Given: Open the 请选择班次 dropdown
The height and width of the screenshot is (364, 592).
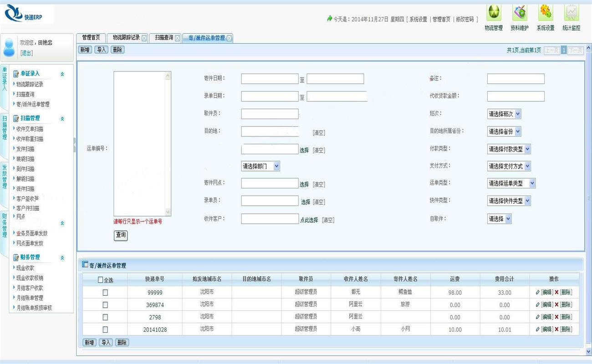Looking at the screenshot, I should [504, 114].
